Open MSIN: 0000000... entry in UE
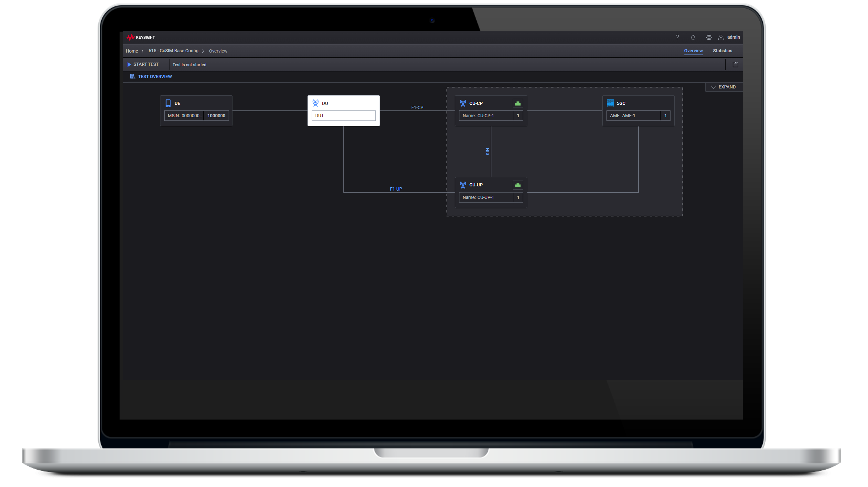Viewport: 868px width, 487px height. (184, 116)
